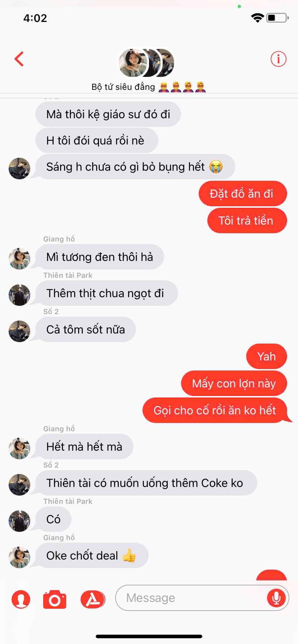Tap the 'Oke chốt deal' message bubble

(92, 555)
